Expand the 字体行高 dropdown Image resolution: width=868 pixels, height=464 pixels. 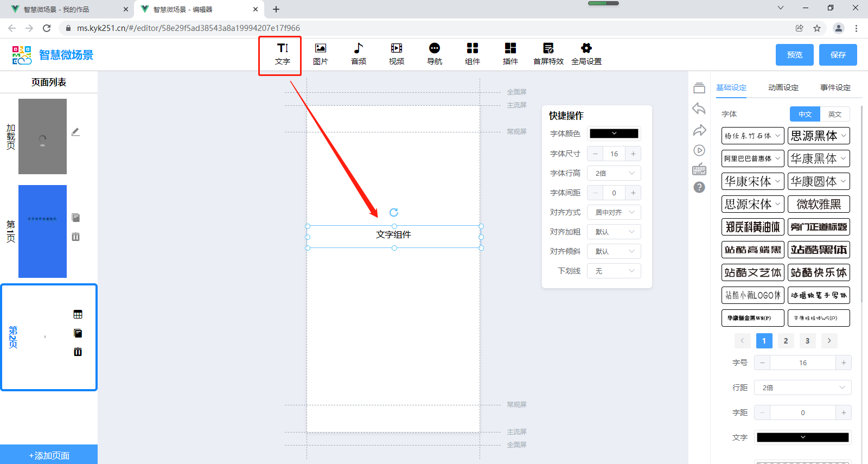tap(614, 173)
